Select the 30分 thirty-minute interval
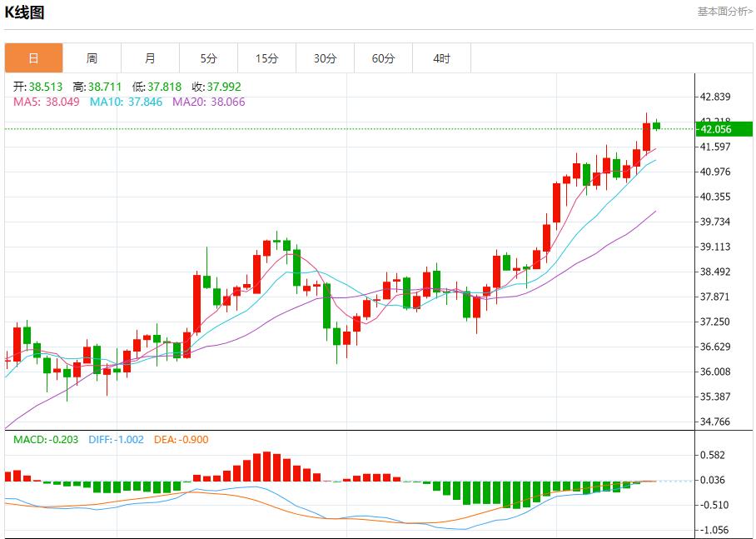This screenshot has height=539, width=756. point(325,57)
